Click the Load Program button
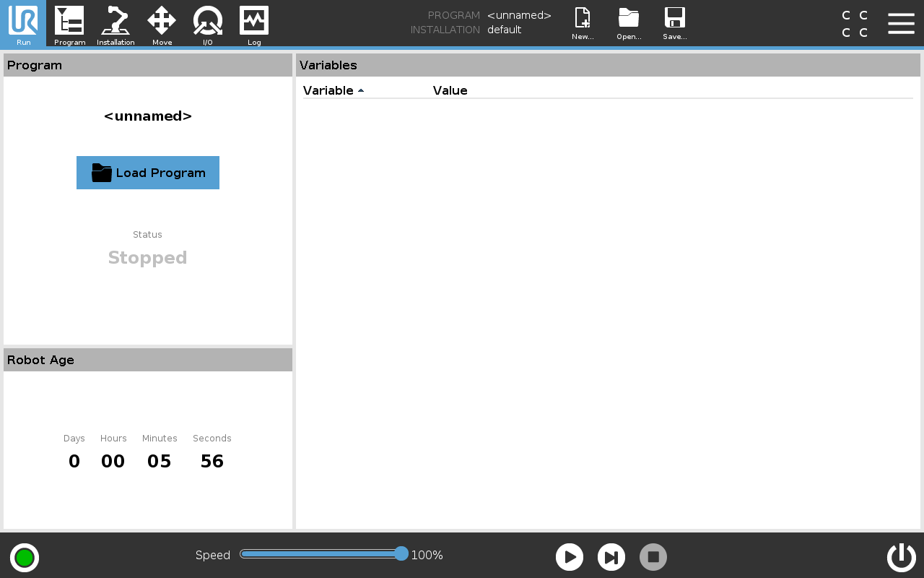This screenshot has width=924, height=578. [148, 173]
